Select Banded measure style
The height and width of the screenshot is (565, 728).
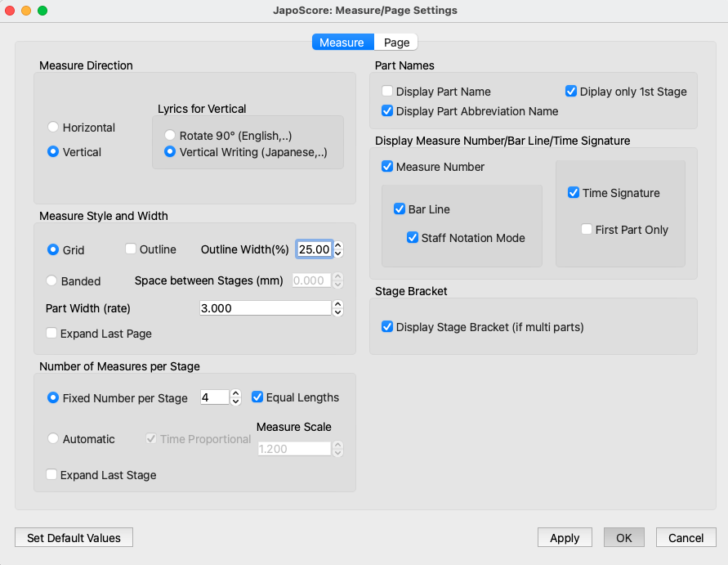pyautogui.click(x=54, y=281)
